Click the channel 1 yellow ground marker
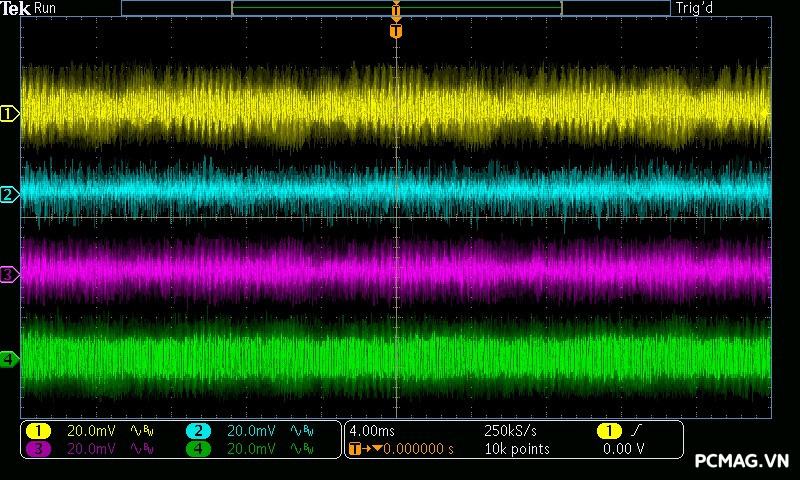 [x=9, y=115]
